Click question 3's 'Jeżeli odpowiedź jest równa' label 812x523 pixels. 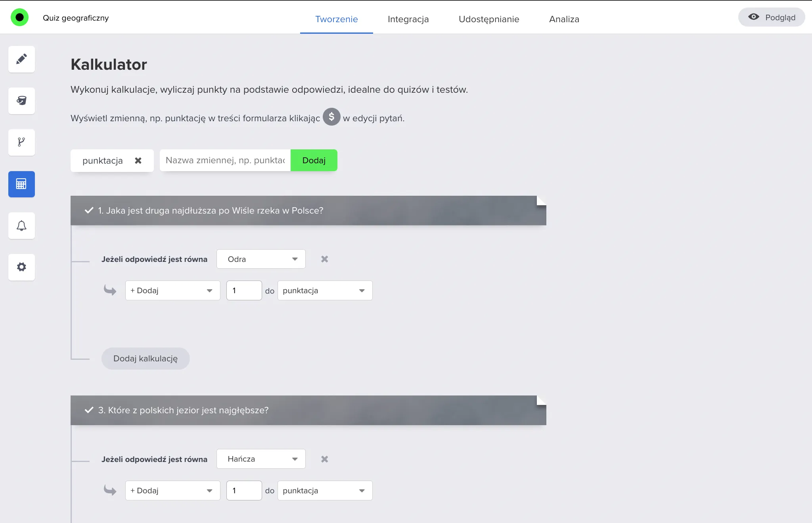pyautogui.click(x=154, y=459)
